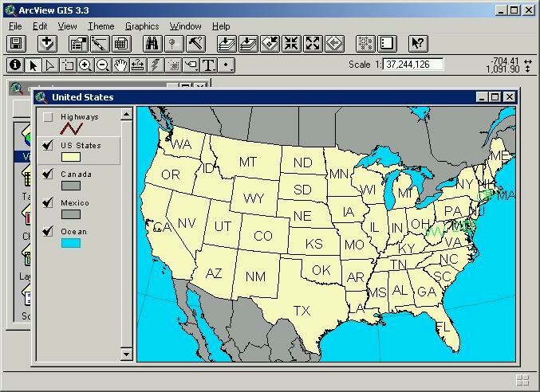Click the Zoom Out arrows-outward button
The height and width of the screenshot is (392, 540).
313,44
